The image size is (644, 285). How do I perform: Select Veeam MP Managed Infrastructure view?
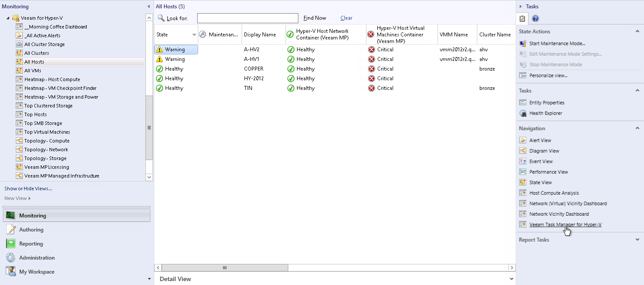(x=62, y=176)
